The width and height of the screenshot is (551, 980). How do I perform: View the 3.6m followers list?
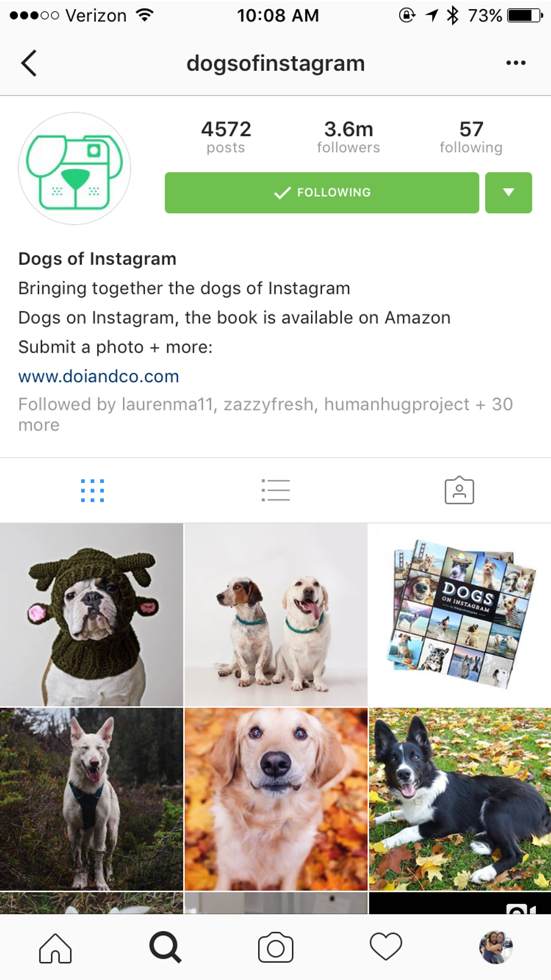348,137
